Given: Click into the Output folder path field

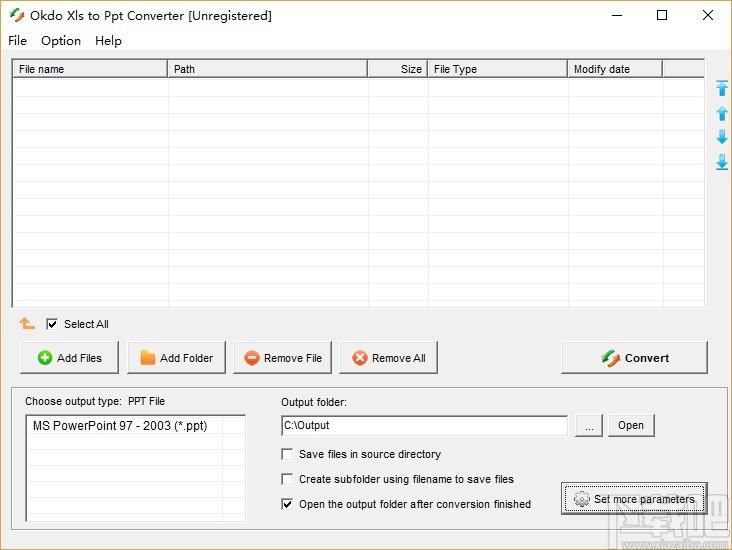Looking at the screenshot, I should click(425, 425).
